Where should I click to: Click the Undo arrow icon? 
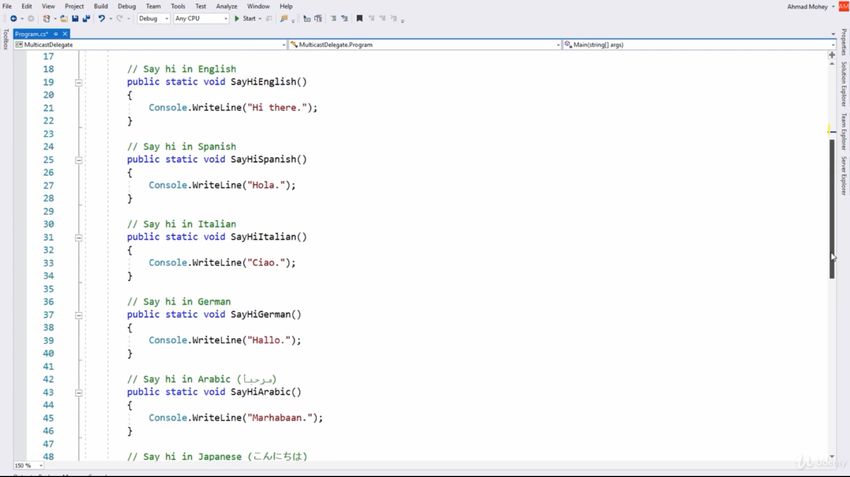pos(101,18)
